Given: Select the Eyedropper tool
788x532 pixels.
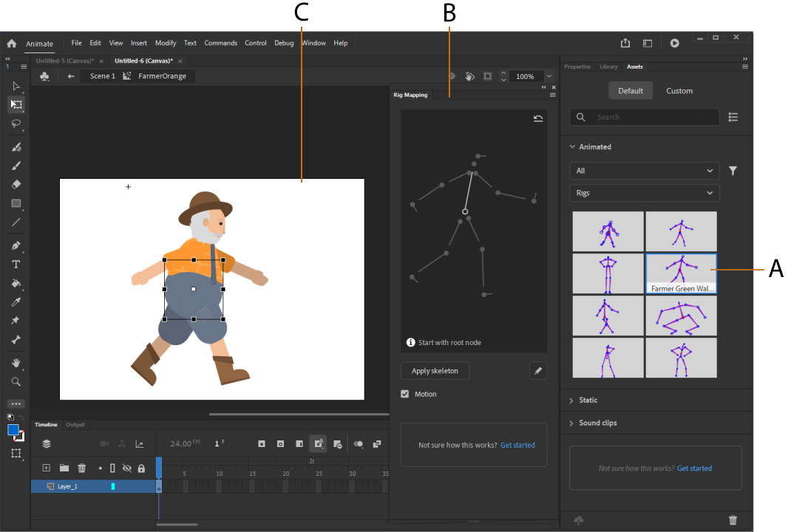Looking at the screenshot, I should click(x=16, y=302).
